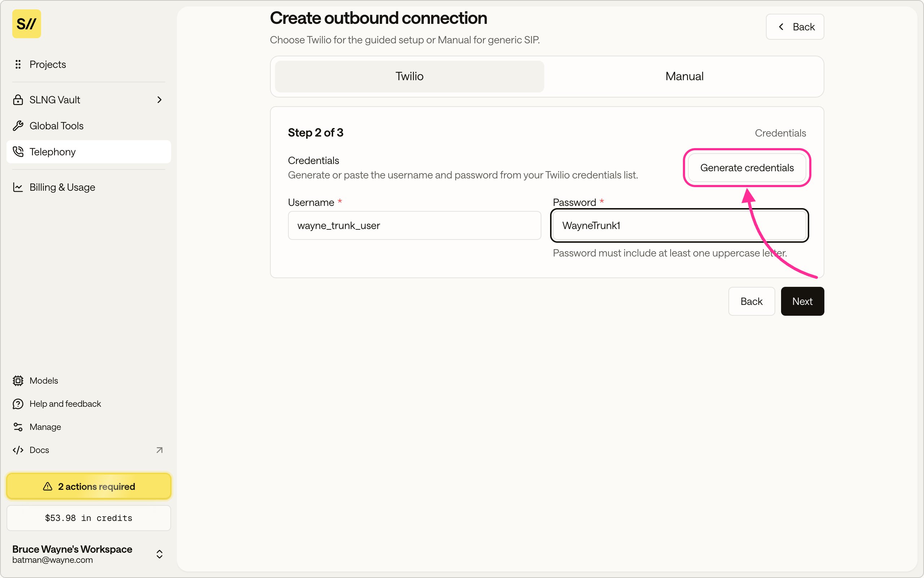
Task: Click the Docs code brackets icon
Action: coord(18,450)
